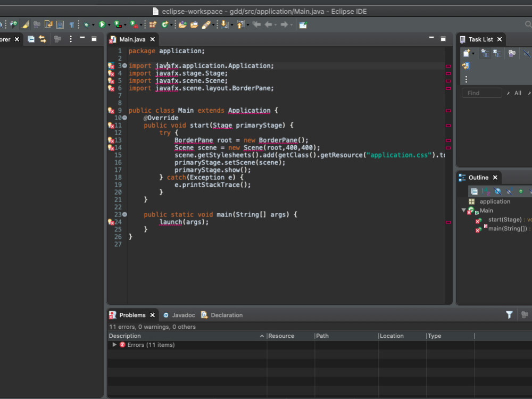Click the rightmost main toolbar window icon
Screen dimensions: 532x399
(x=303, y=25)
